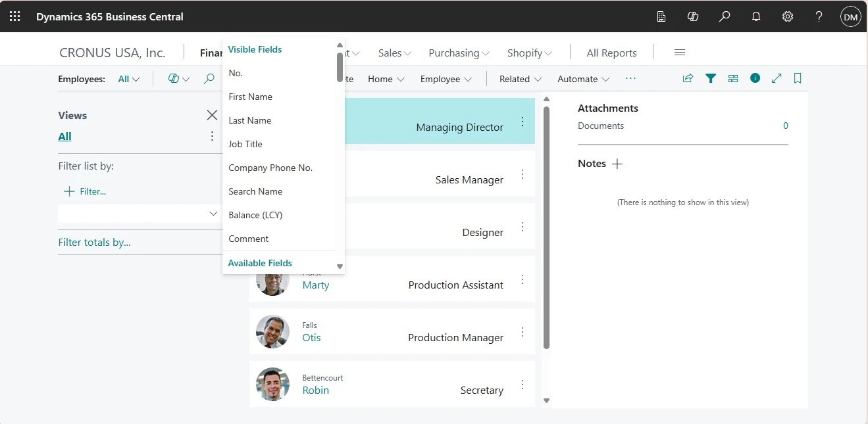Click the document icon in the top bar
Screen dimensions: 868x424
[661, 16]
